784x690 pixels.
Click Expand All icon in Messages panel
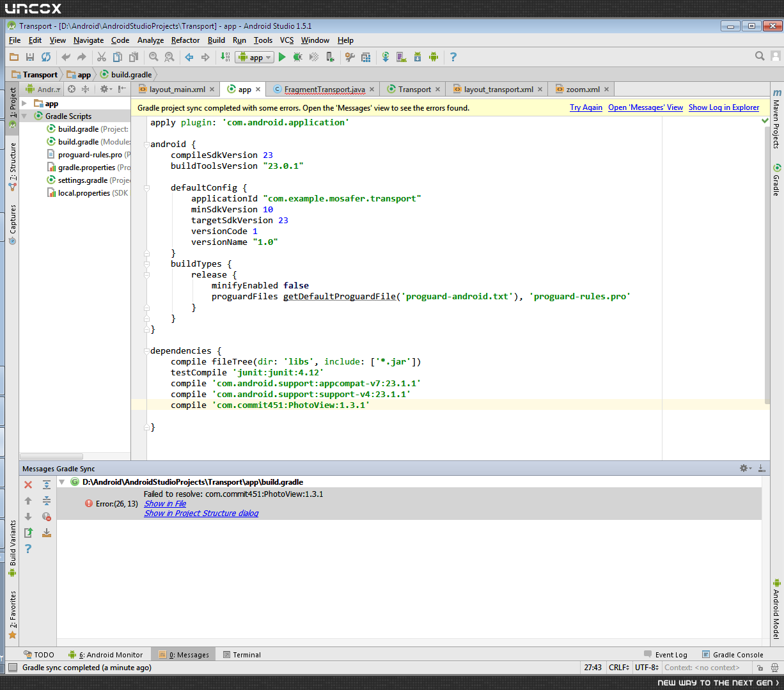(x=47, y=485)
